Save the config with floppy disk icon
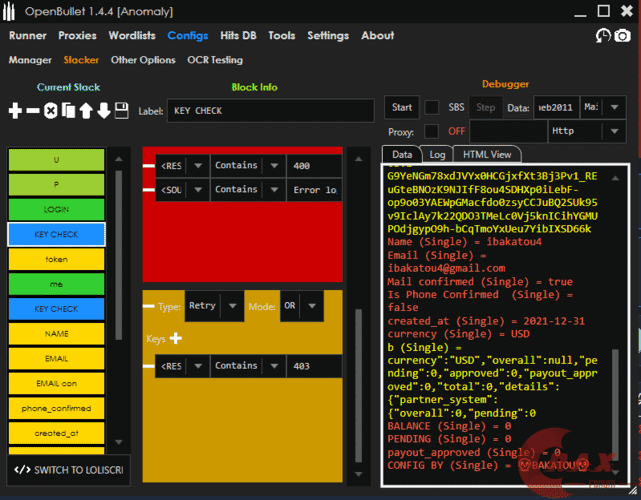This screenshot has width=641, height=500. click(x=122, y=111)
